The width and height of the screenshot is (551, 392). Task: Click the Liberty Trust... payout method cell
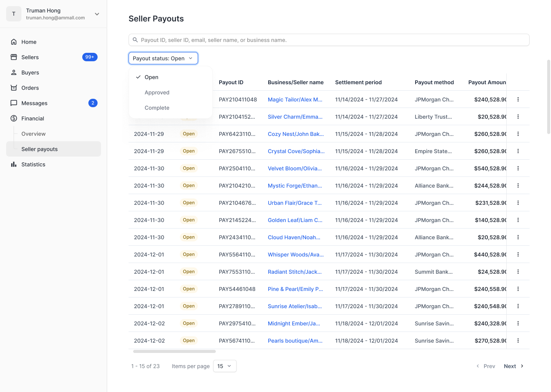[433, 117]
